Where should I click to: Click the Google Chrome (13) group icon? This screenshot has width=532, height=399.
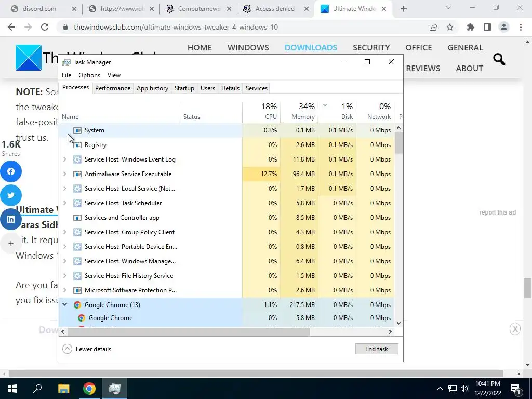pyautogui.click(x=77, y=305)
